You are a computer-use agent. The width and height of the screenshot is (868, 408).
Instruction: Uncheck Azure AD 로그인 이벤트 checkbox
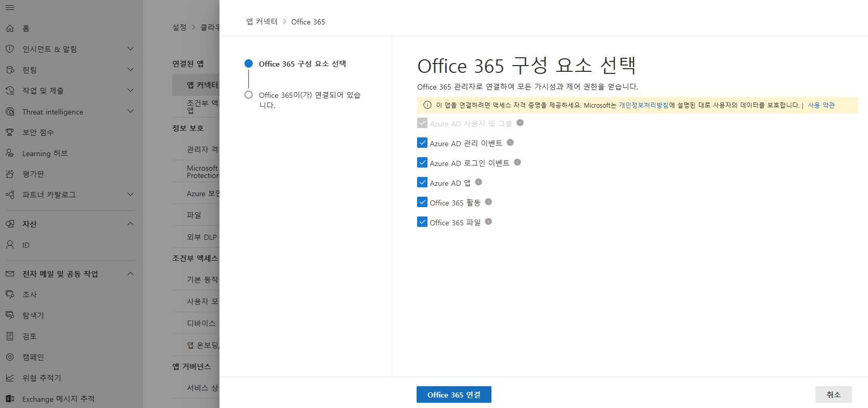(x=422, y=162)
